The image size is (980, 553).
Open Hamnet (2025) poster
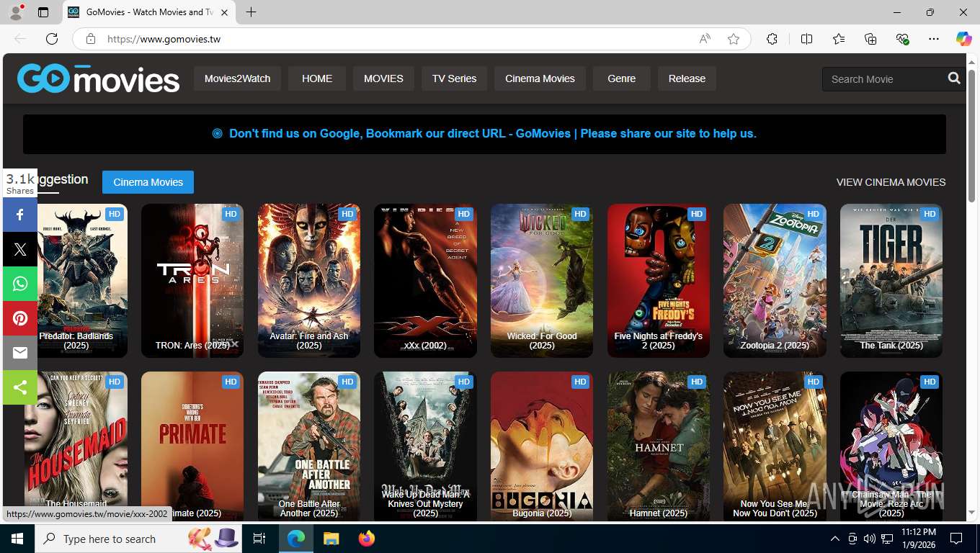click(x=659, y=446)
